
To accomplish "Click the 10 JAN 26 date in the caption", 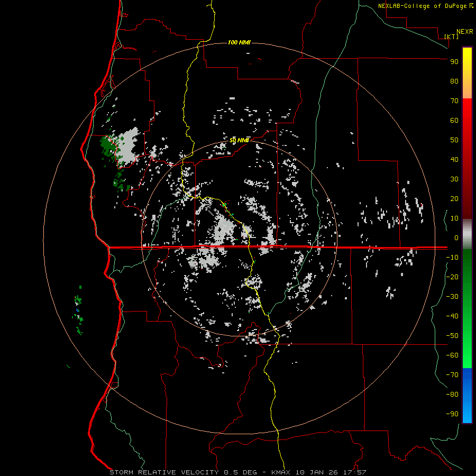I will click(x=316, y=472).
